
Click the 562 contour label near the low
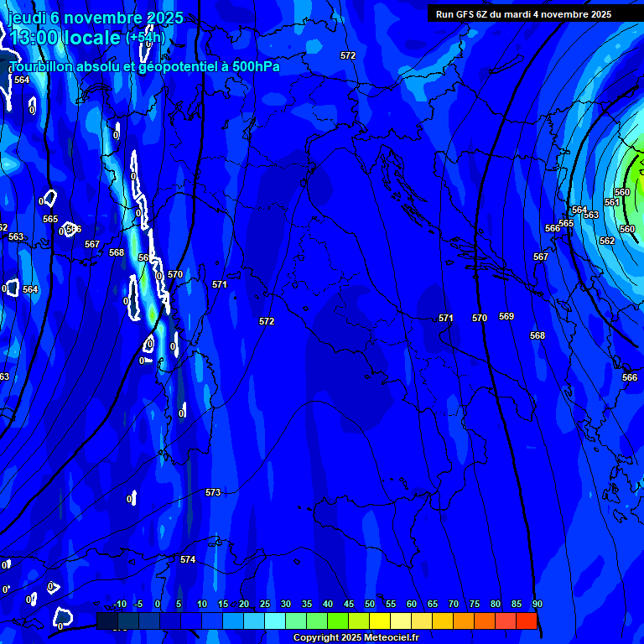point(607,241)
